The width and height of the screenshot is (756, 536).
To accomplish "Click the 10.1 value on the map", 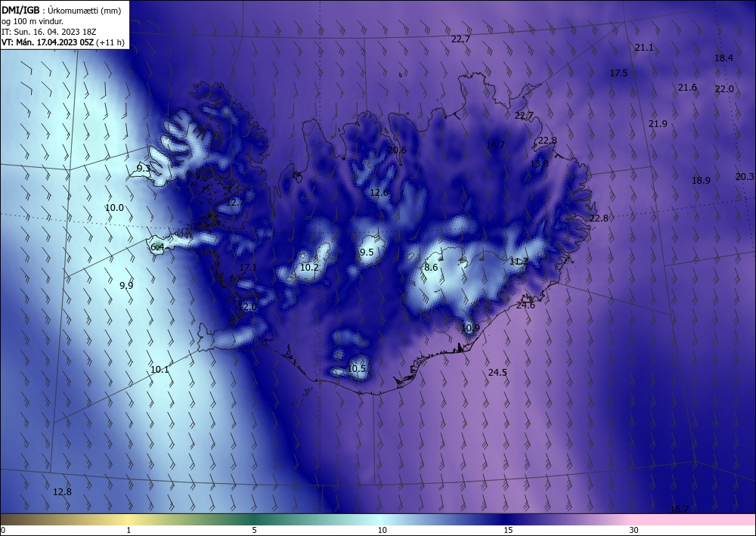I will click(160, 370).
